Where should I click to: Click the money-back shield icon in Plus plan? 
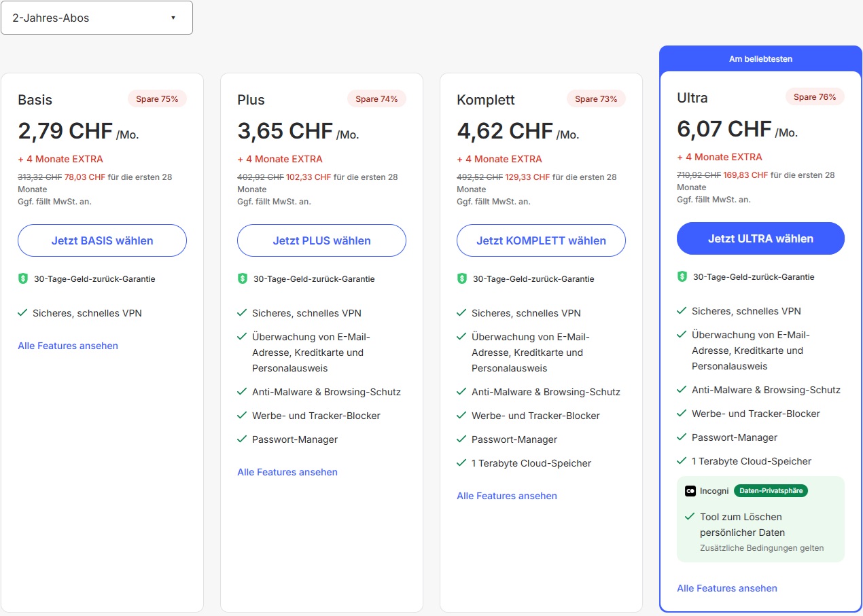pos(243,279)
